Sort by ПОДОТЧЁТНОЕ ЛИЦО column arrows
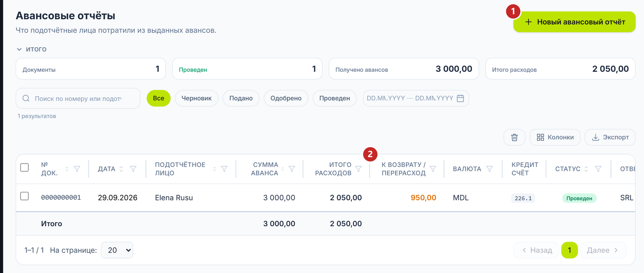 tap(215, 169)
